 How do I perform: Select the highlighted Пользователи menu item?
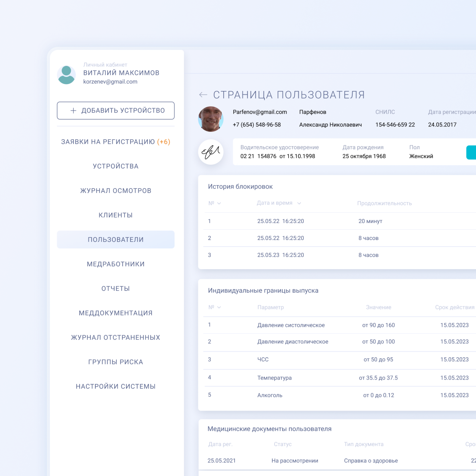coord(116,239)
